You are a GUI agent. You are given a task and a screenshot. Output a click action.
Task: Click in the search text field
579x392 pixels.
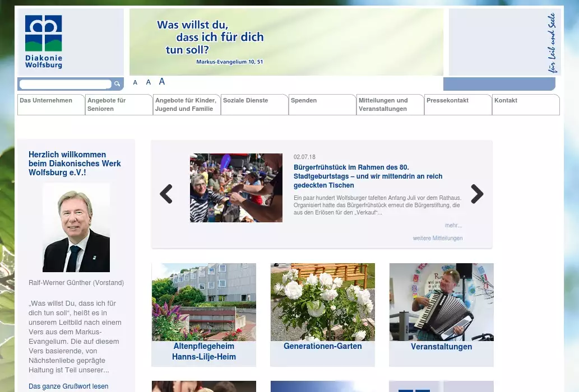65,84
